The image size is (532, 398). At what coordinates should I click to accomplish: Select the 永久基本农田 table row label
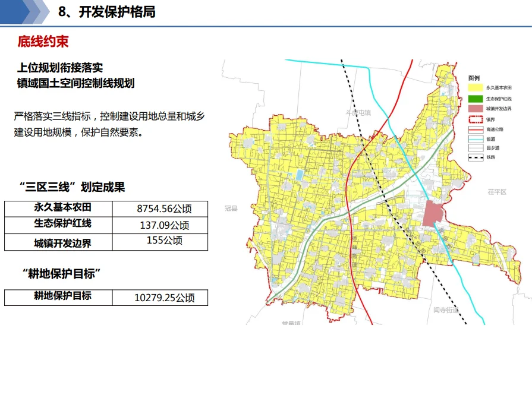(x=63, y=208)
